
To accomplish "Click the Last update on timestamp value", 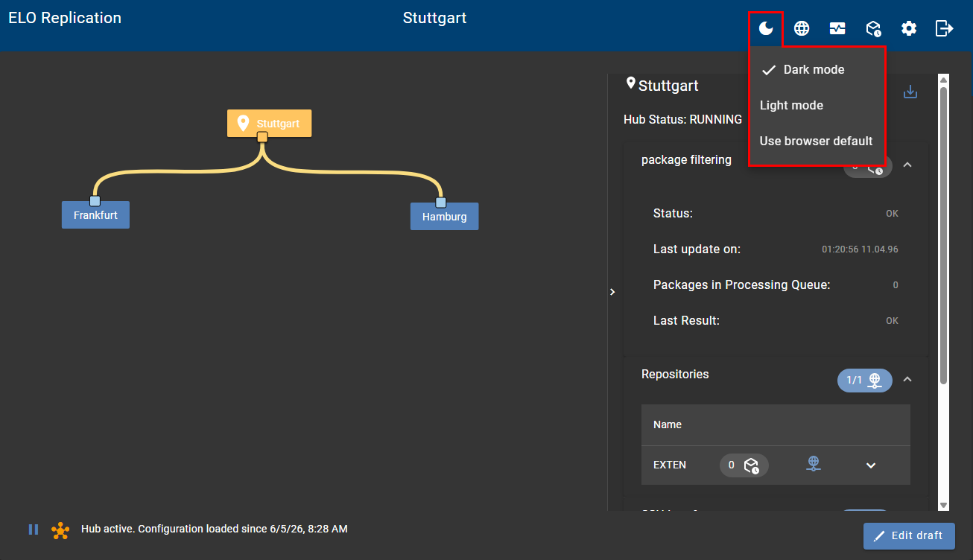I will tap(860, 249).
